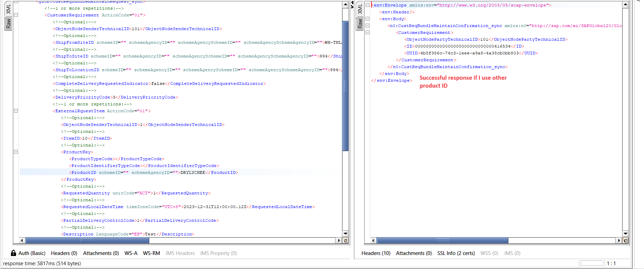Click the request editor scroll-down arrow
The height and width of the screenshot is (269, 644).
click(345, 233)
